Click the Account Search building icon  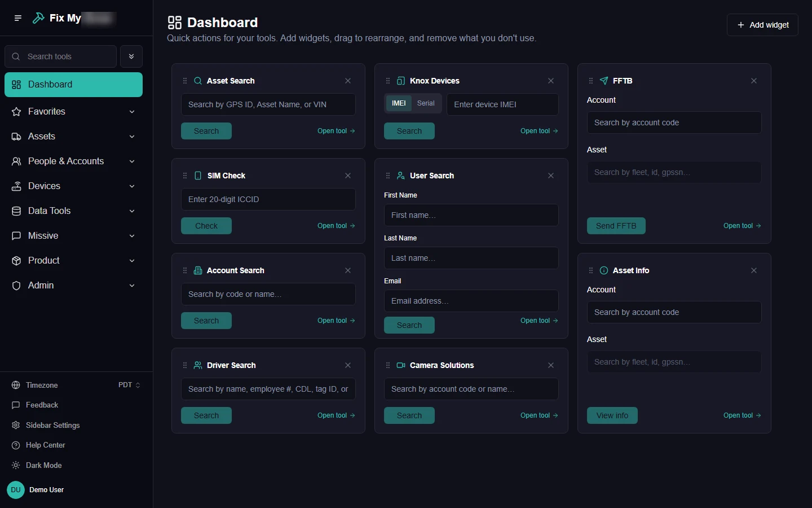point(198,270)
